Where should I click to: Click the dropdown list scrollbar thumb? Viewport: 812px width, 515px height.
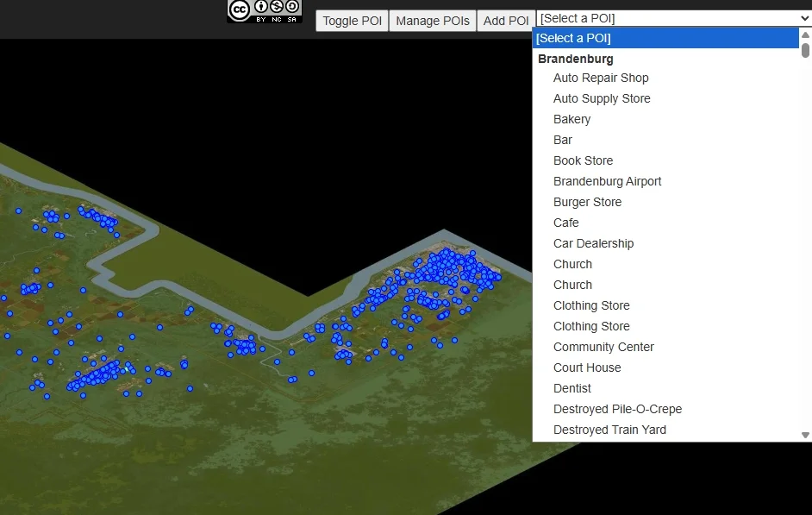tap(805, 51)
